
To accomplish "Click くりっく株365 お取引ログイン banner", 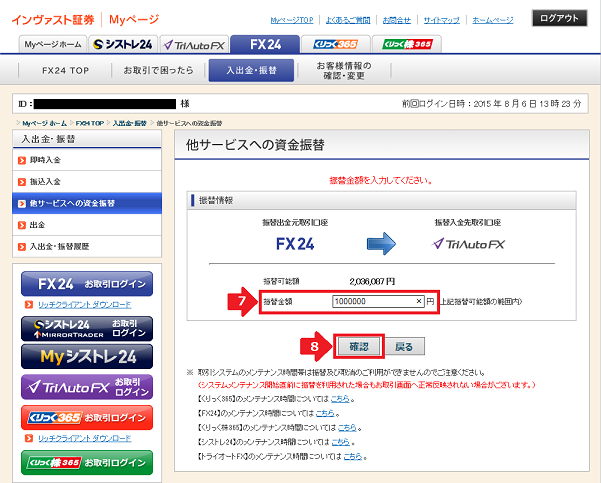I will [87, 463].
